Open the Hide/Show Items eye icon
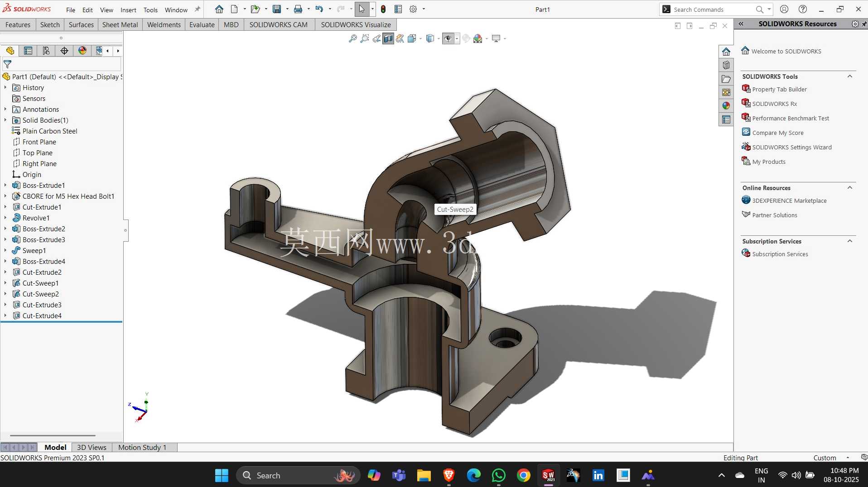Viewport: 868px width, 487px height. click(x=448, y=39)
